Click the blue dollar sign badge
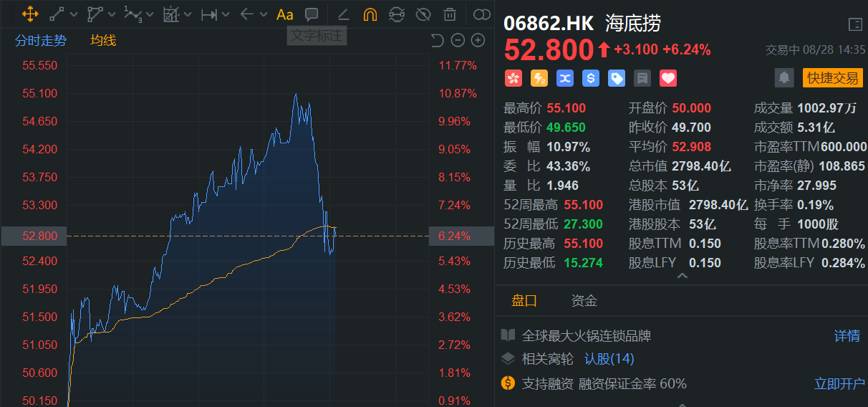 (590, 77)
